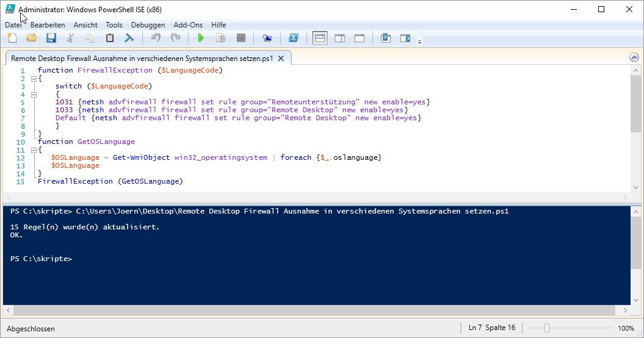Image resolution: width=644 pixels, height=338 pixels.
Task: Toggle script pane on the right layout
Action: (339, 38)
